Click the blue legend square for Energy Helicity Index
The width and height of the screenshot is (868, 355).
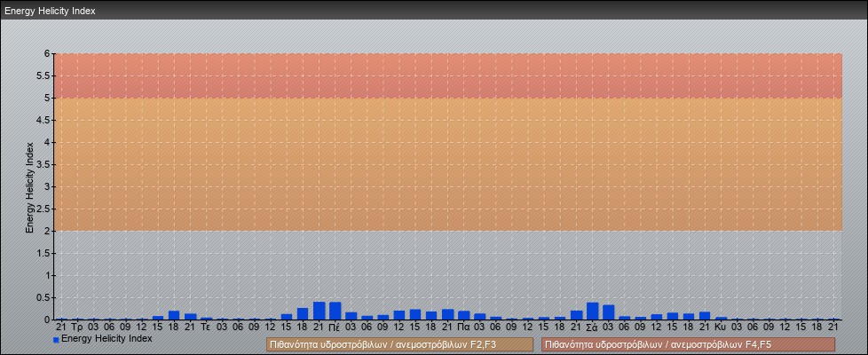56,340
